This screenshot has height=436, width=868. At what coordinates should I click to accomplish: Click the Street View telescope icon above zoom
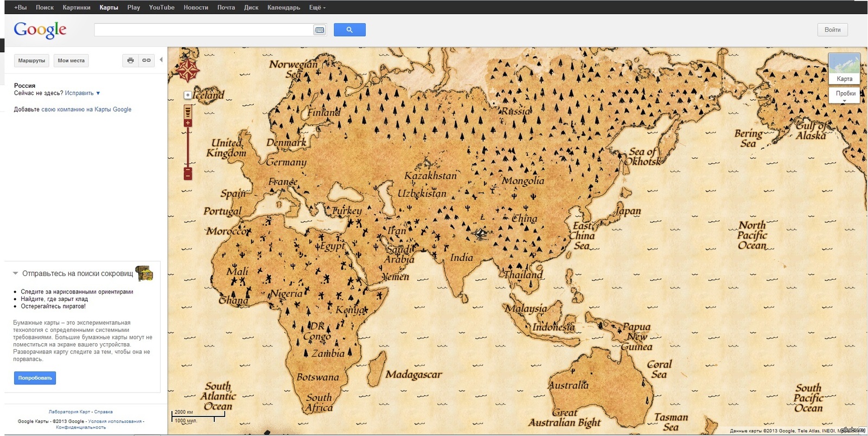188,112
